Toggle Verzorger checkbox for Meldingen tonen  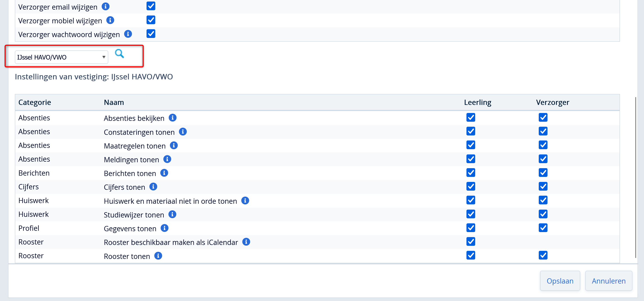coord(543,159)
